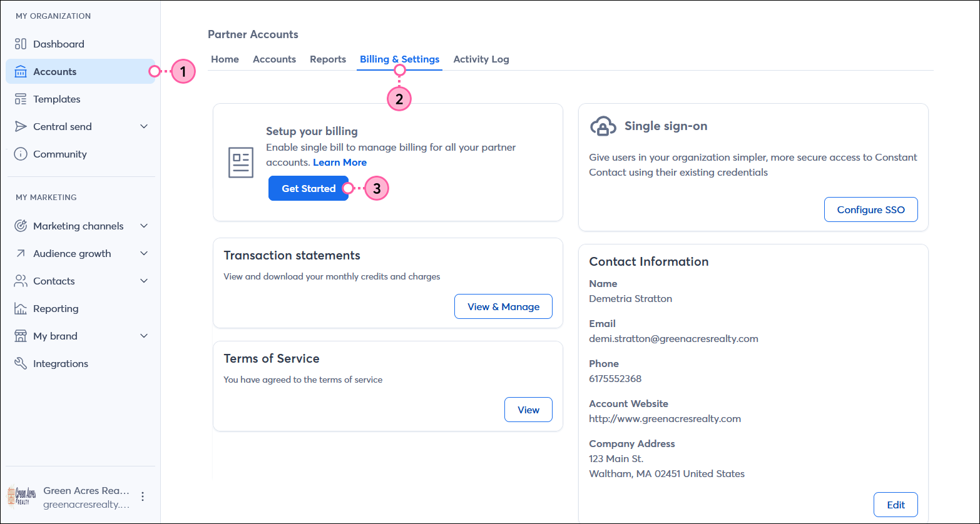Click the Green Acres Rea... account name
980x524 pixels.
(x=86, y=490)
